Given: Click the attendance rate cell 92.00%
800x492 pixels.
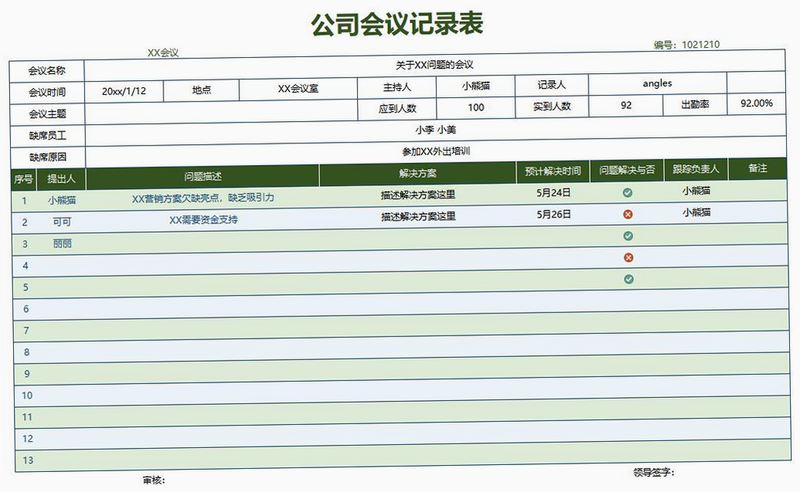Looking at the screenshot, I should coord(756,104).
